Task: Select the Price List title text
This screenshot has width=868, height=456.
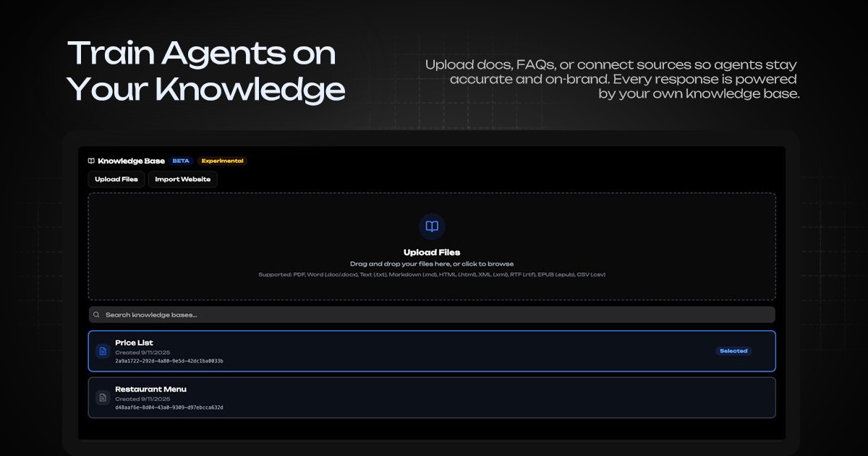Action: [134, 343]
